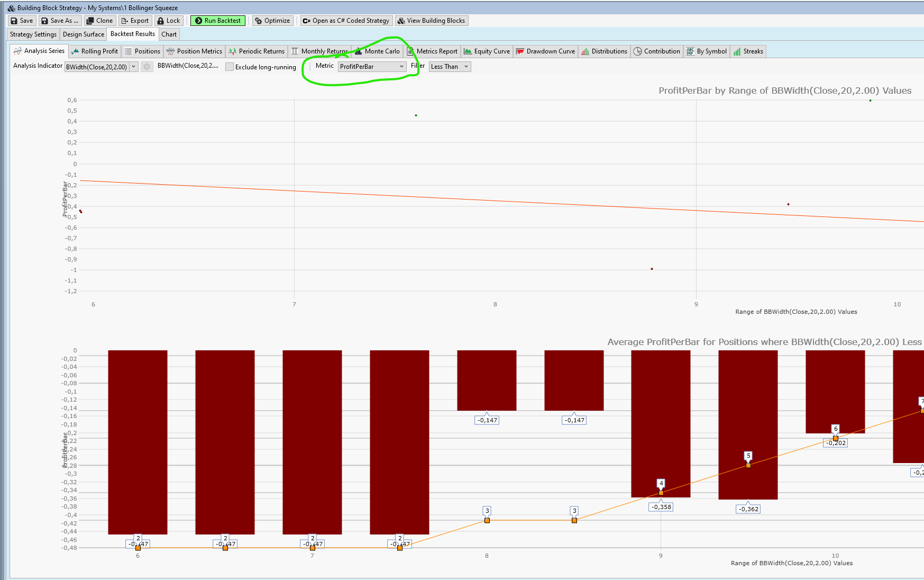Export the strategy via Export button

[135, 21]
